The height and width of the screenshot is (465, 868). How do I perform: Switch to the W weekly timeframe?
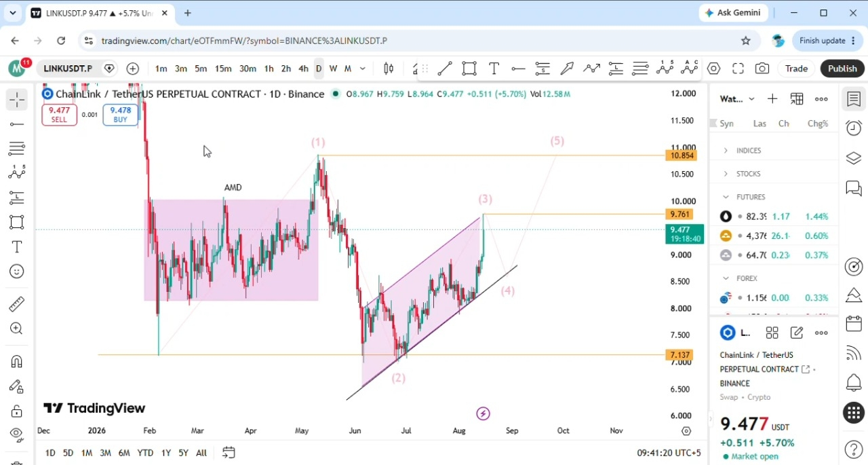tap(333, 69)
